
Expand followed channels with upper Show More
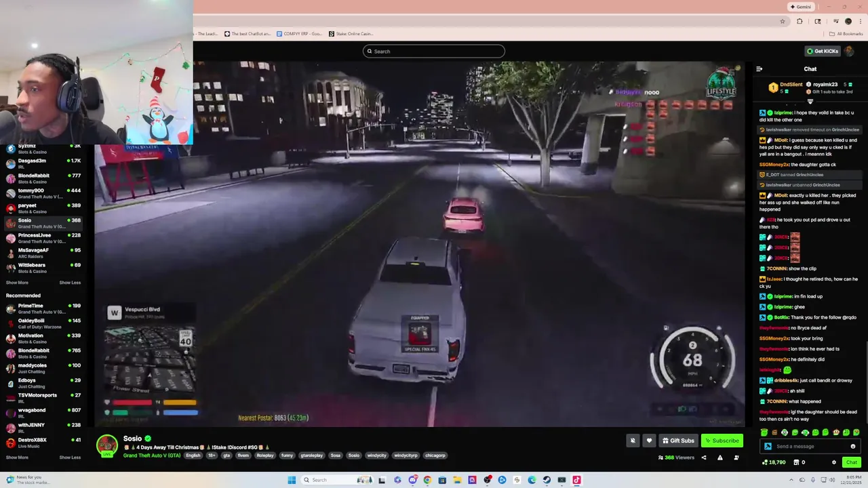(17, 283)
